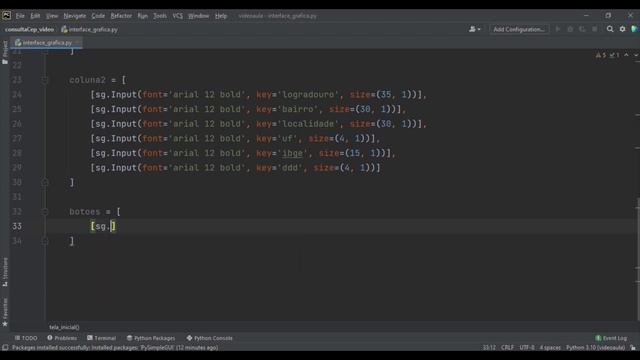Open the Python Console tool window
Screen dimensions: 640x360
209,338
